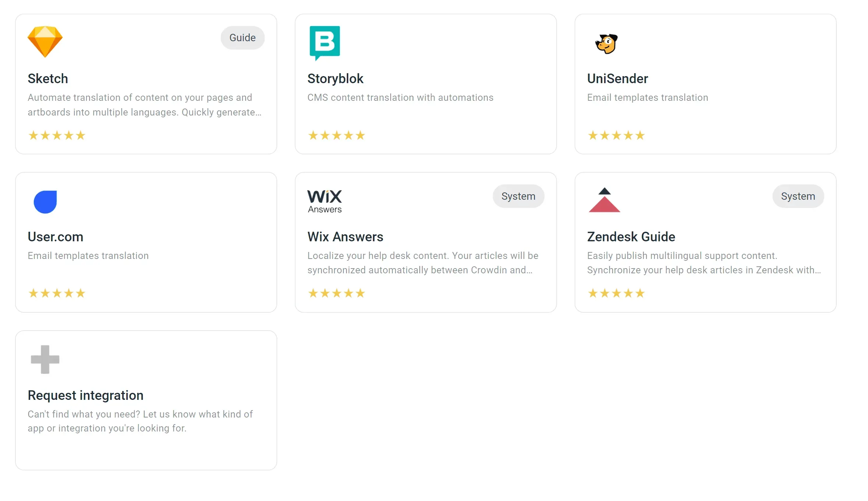
Task: Click the UniSender dog mascot icon
Action: pos(606,44)
